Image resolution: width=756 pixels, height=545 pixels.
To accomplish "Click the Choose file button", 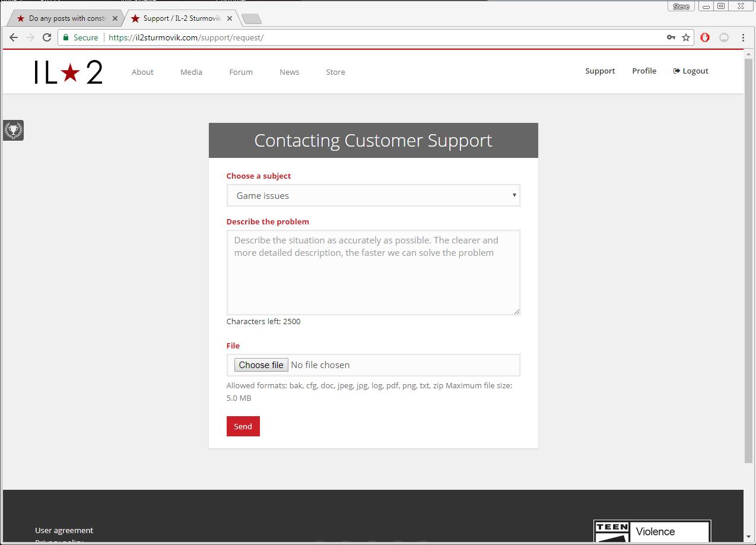I will tap(261, 365).
